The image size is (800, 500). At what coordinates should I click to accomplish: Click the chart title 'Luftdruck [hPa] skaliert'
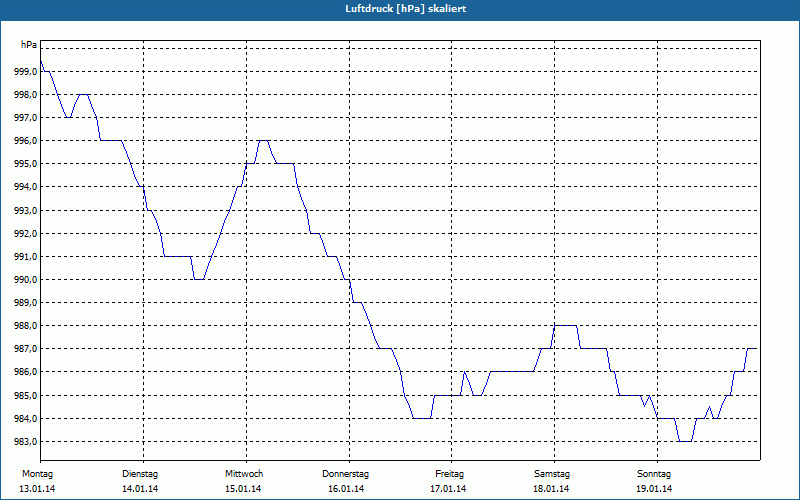click(x=405, y=9)
